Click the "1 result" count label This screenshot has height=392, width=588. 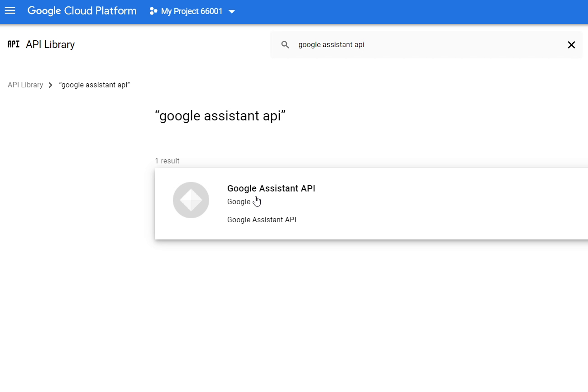pyautogui.click(x=167, y=161)
